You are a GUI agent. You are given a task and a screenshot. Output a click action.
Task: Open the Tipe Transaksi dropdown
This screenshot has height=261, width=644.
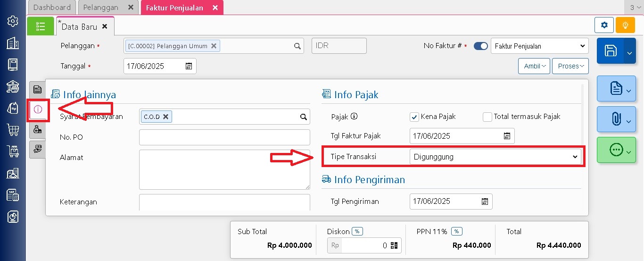(x=495, y=157)
